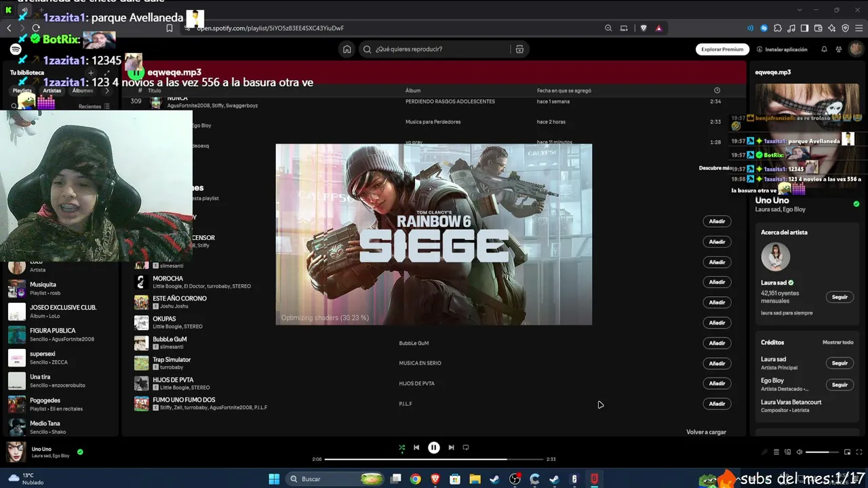The height and width of the screenshot is (488, 868).
Task: Open Brave Rewards triangle icon
Action: (658, 28)
